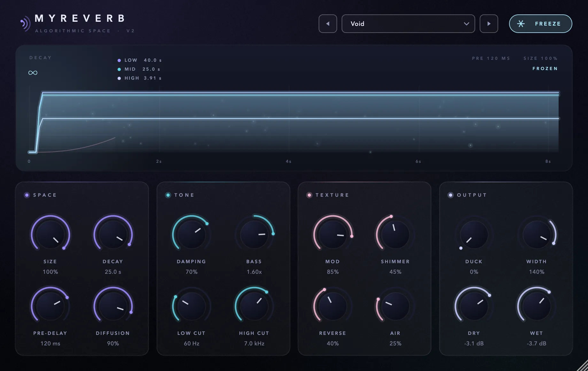The width and height of the screenshot is (588, 371).
Task: Toggle the TONE section indicator dot
Action: tap(168, 195)
